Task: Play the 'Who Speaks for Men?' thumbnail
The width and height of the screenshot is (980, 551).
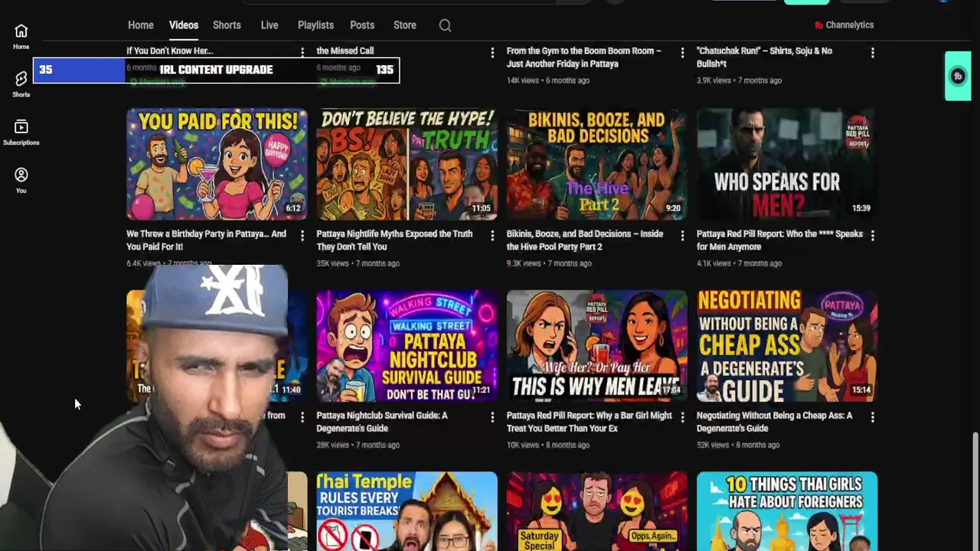Action: coord(787,164)
